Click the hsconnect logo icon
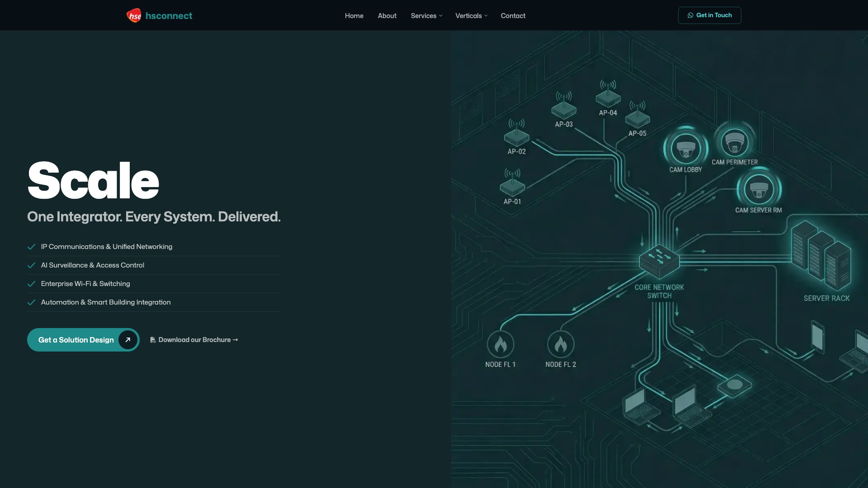This screenshot has height=488, width=868. (x=134, y=16)
